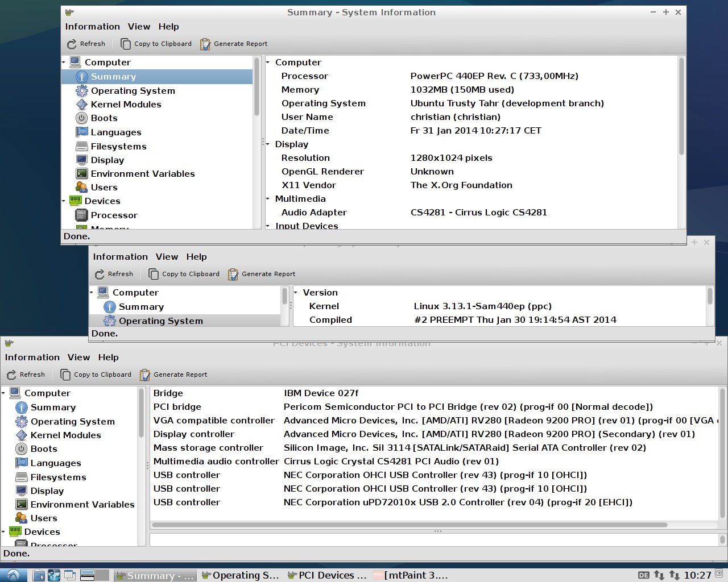This screenshot has width=728, height=582.
Task: Click Generate Report in the Summary window toolbar
Action: tap(234, 44)
